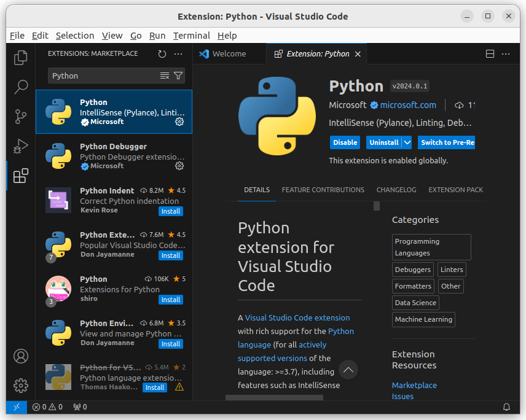Open the Search view icon

tap(21, 87)
